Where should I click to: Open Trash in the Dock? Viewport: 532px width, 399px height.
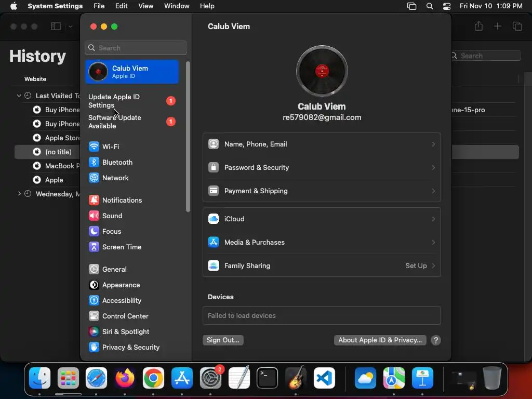(492, 378)
